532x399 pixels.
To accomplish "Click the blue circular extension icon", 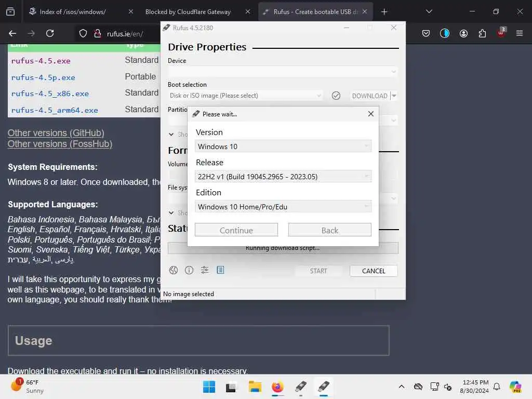I will (445, 33).
